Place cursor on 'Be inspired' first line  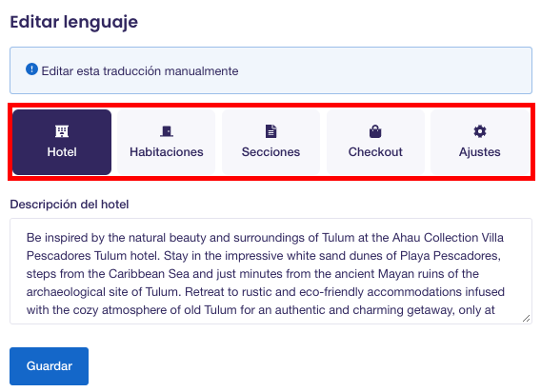265,238
